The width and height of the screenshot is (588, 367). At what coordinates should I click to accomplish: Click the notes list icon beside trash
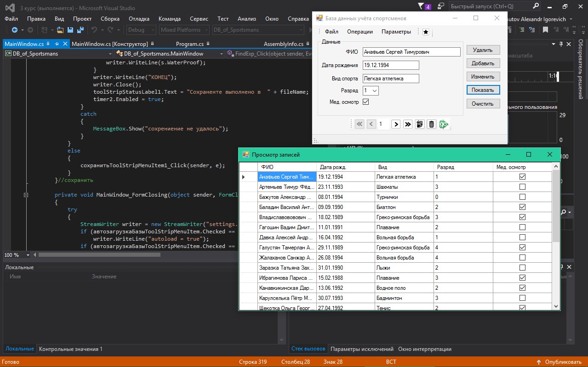pos(419,124)
